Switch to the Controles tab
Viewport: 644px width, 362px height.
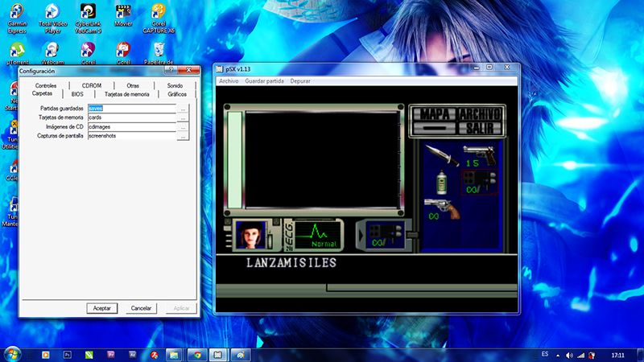[46, 85]
